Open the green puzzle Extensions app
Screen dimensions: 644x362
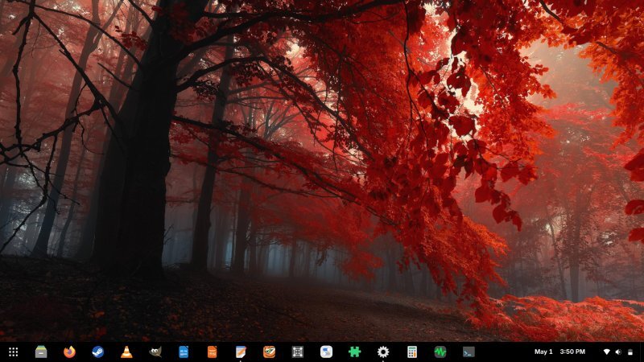pos(354,352)
